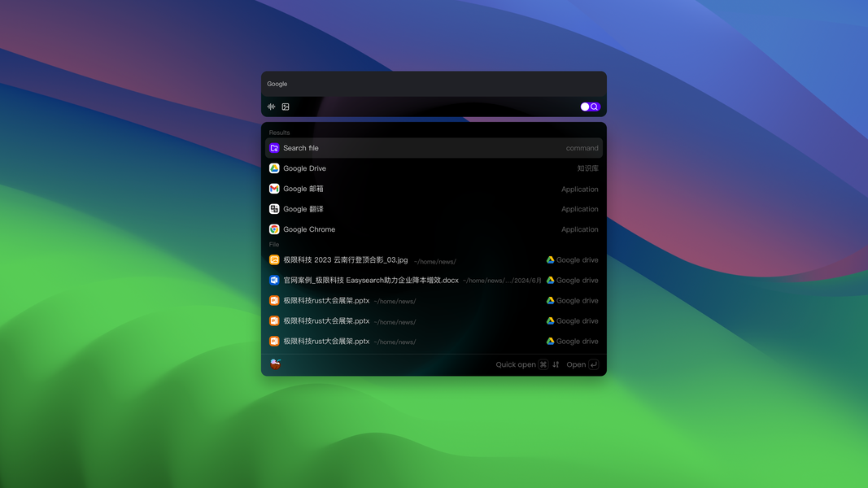This screenshot has height=488, width=868.
Task: Click the voice input waveform icon
Action: click(x=271, y=107)
